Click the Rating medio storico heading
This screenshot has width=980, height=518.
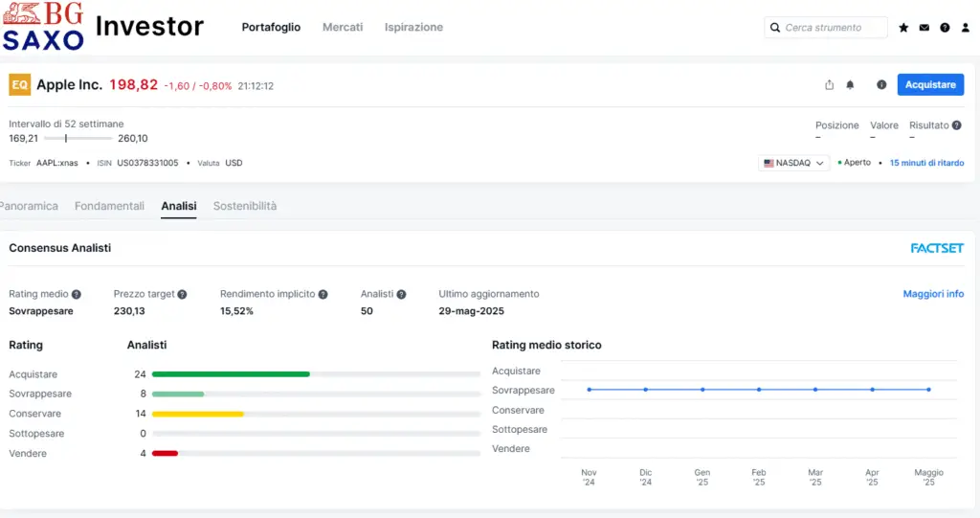pos(546,345)
